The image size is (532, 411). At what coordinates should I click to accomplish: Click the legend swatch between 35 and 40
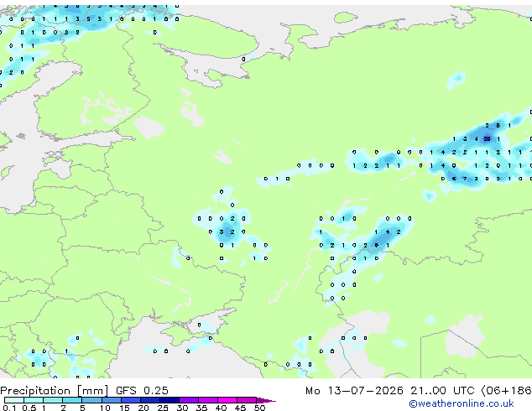coord(207,400)
